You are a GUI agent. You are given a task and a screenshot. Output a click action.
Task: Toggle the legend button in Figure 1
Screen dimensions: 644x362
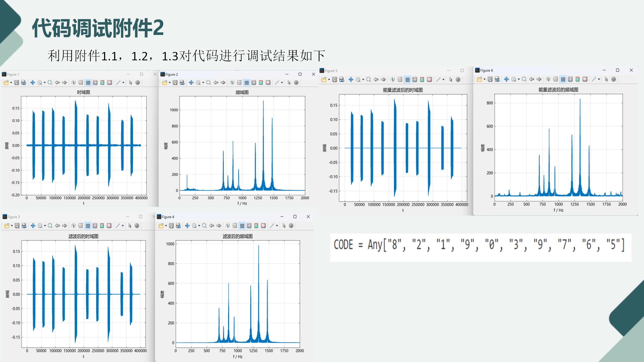(x=95, y=82)
